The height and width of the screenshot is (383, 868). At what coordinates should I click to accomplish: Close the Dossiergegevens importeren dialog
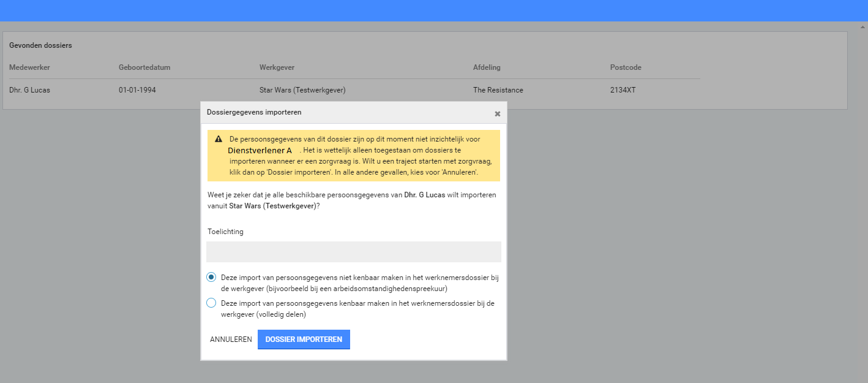(x=497, y=113)
